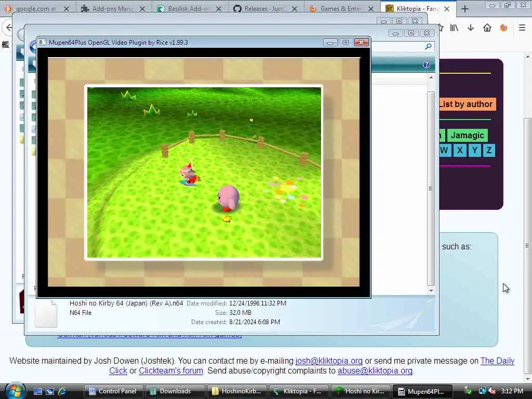
Task: Switch to Hoshi no Kir... taskbar button
Action: click(361, 391)
